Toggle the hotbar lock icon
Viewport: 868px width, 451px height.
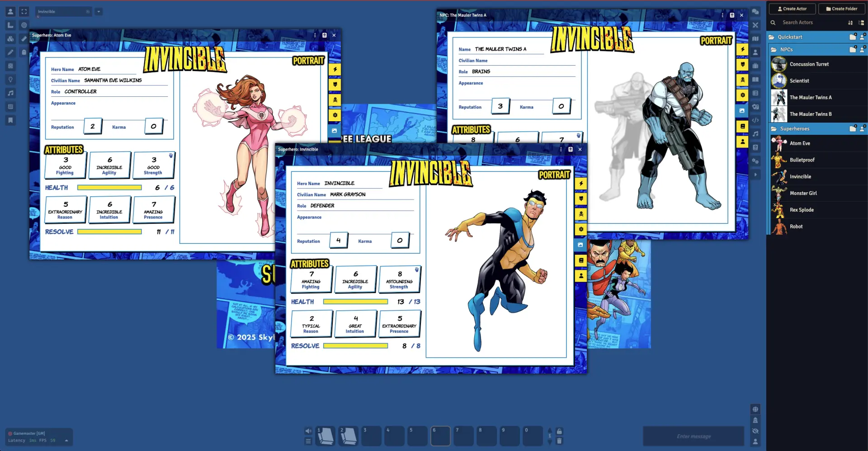point(559,431)
